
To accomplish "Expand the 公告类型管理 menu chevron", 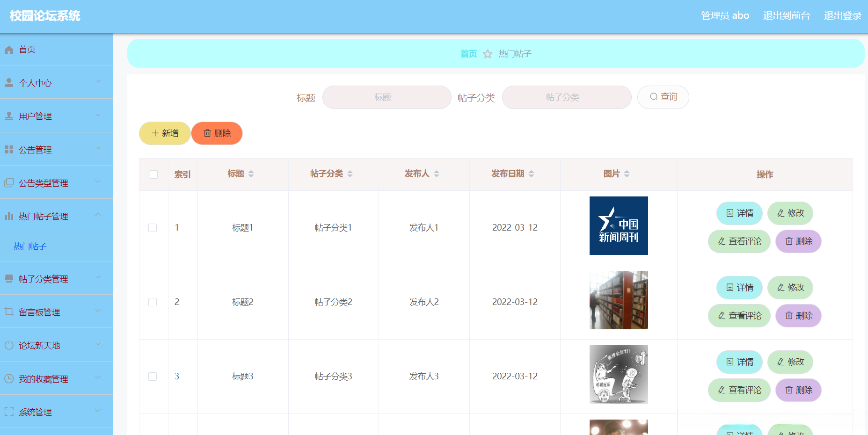I will [x=98, y=181].
